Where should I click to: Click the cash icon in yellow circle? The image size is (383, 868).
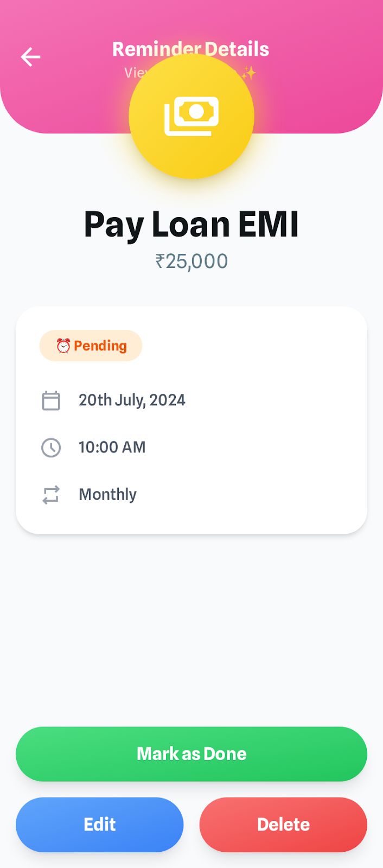point(191,116)
